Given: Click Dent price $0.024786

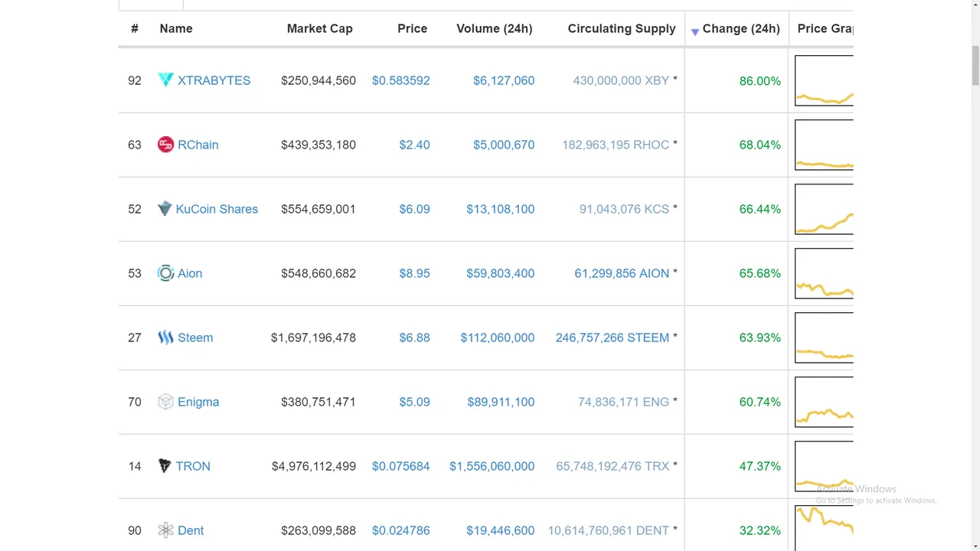Looking at the screenshot, I should click(400, 530).
